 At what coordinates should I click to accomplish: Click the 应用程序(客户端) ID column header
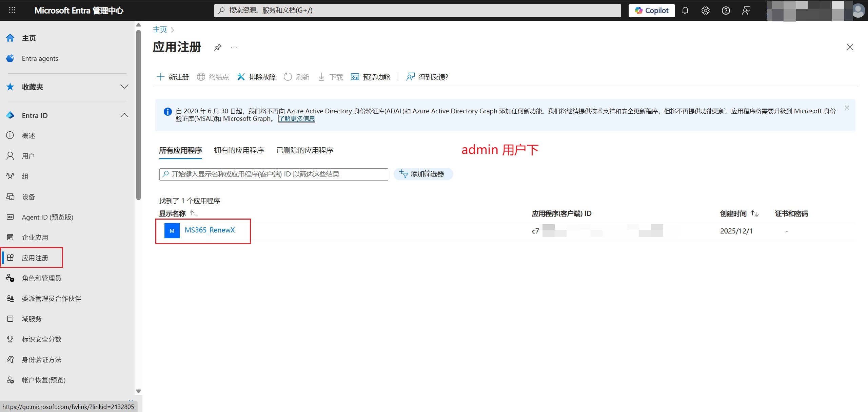point(561,213)
